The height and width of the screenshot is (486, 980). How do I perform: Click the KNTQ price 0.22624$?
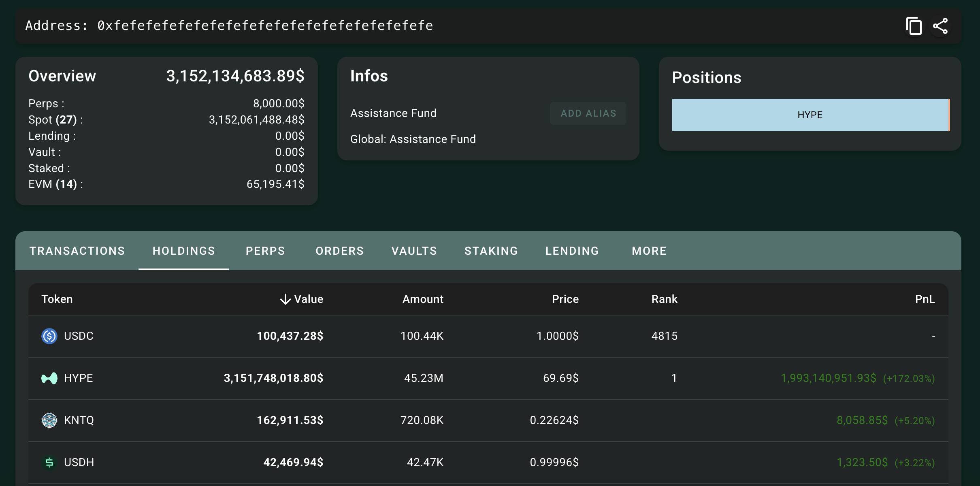tap(554, 420)
